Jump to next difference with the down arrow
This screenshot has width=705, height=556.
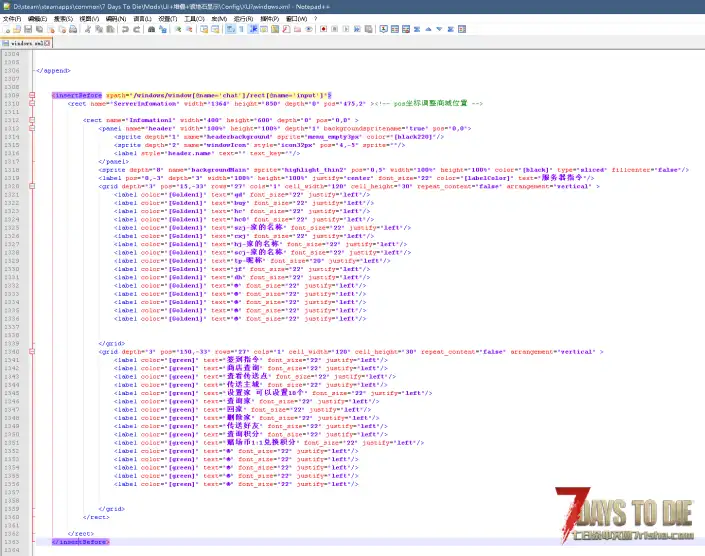click(x=439, y=29)
